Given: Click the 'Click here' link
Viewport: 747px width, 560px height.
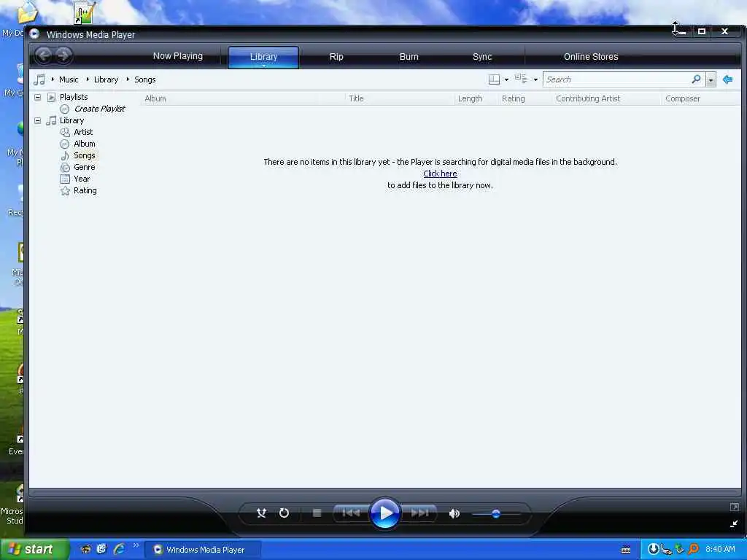Looking at the screenshot, I should (x=440, y=174).
